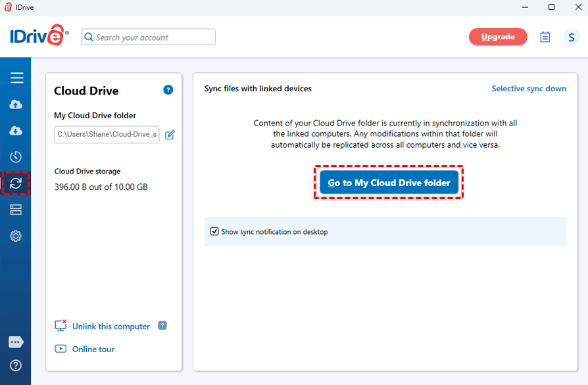Edit the Cloud Drive folder path

tap(170, 135)
